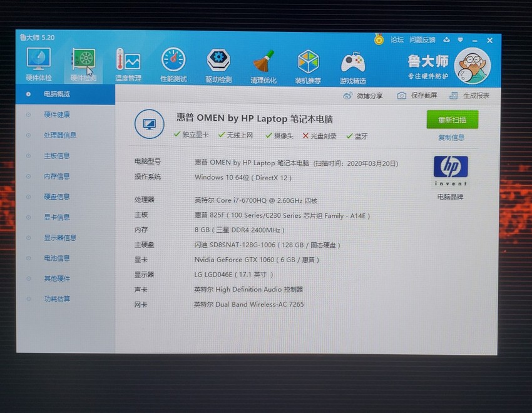532x413 pixels.
Task: Click the 鲁大师 5.20 window title
Action: pos(37,38)
